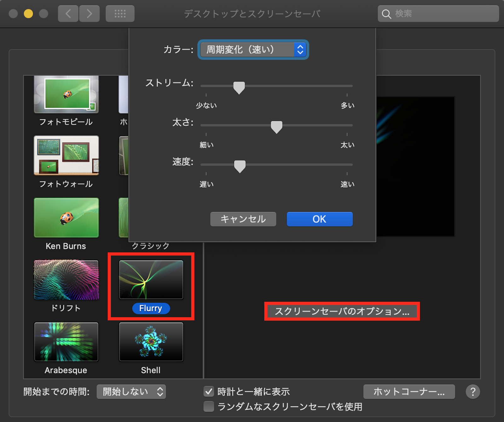Expand the 開始までの時間 dropdown
The height and width of the screenshot is (422, 504).
pyautogui.click(x=131, y=392)
